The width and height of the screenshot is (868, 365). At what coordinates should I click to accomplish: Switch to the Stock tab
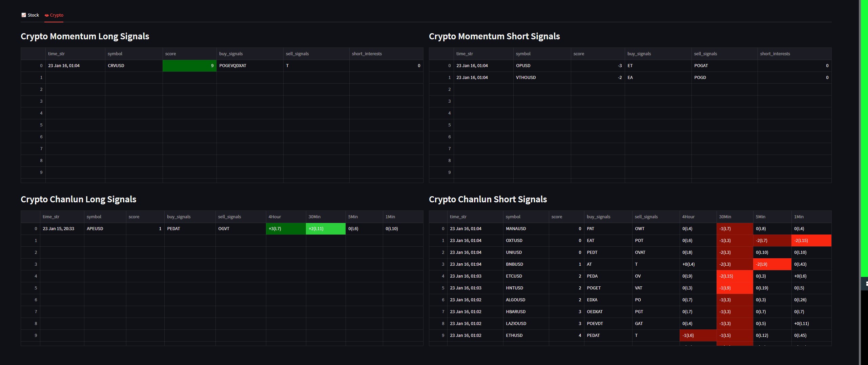click(x=30, y=15)
